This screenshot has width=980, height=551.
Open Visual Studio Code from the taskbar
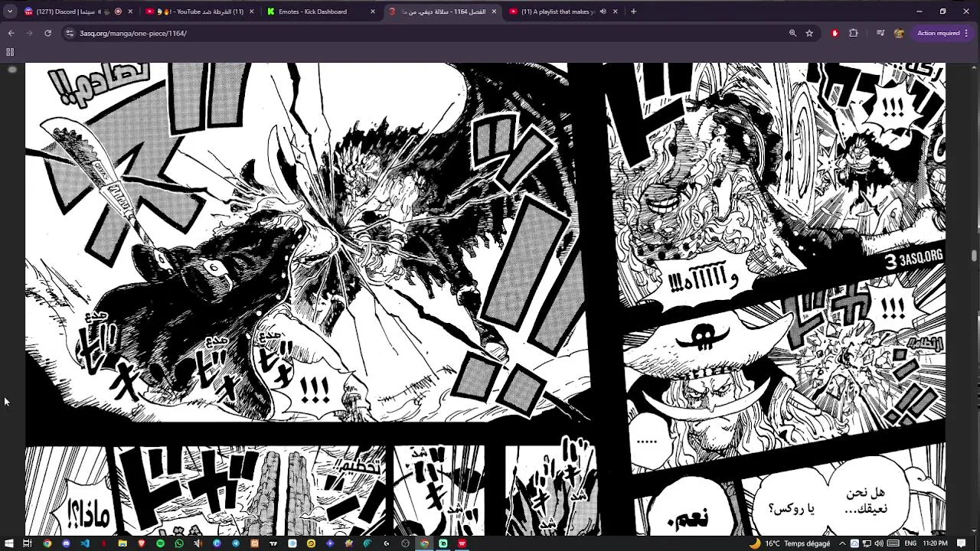click(85, 543)
